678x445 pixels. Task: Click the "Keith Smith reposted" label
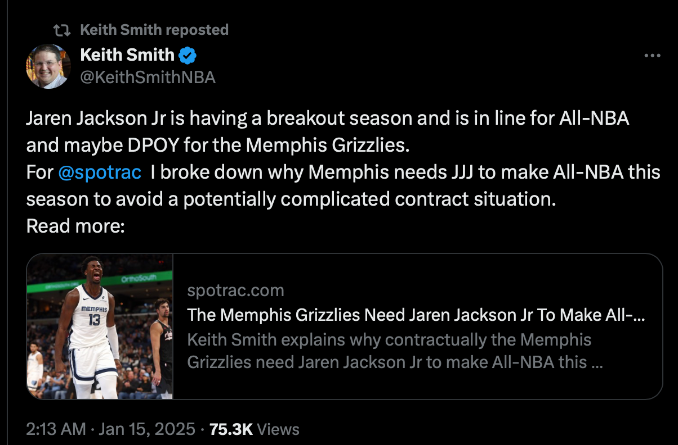pos(154,29)
